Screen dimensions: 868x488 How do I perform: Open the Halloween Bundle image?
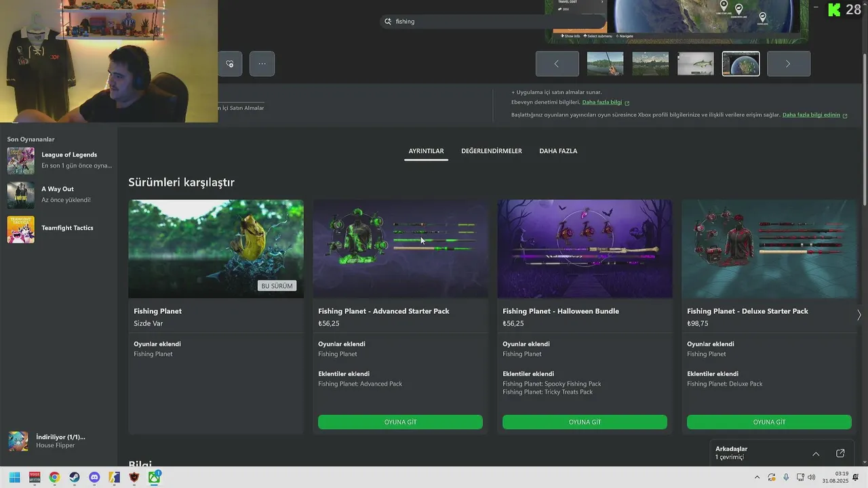pyautogui.click(x=585, y=249)
